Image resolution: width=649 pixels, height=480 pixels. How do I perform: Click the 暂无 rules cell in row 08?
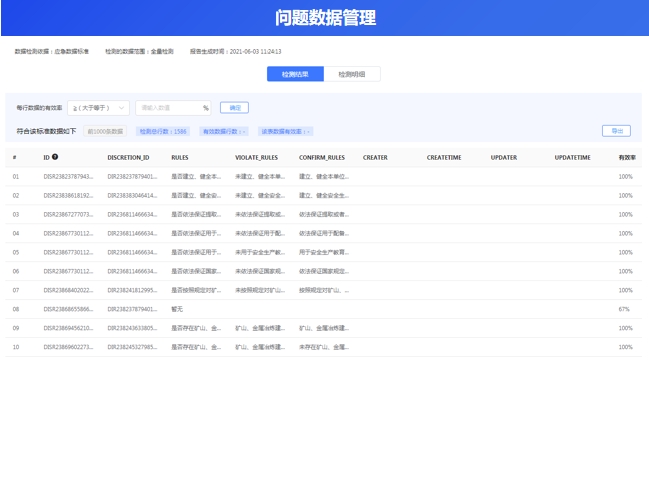click(x=177, y=309)
